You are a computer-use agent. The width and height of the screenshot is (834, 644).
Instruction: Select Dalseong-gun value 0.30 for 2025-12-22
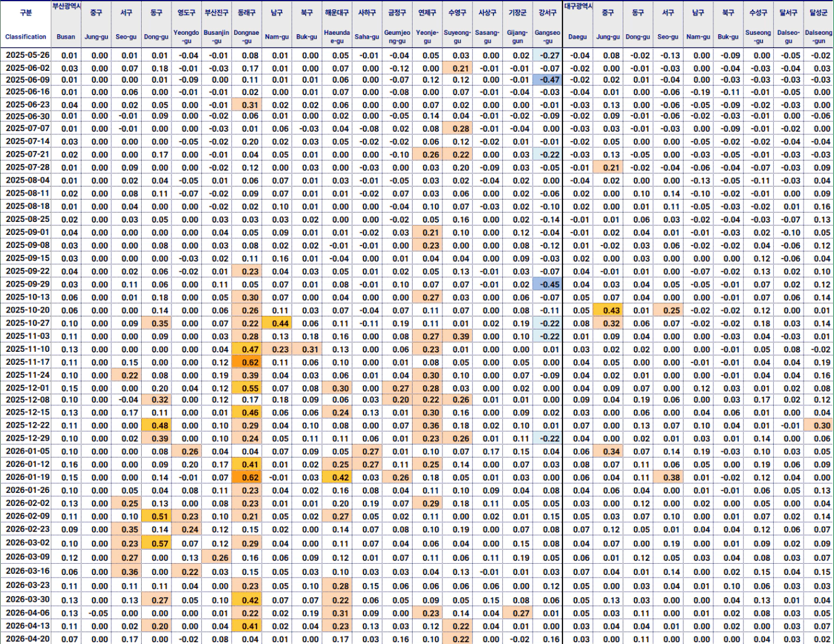pos(819,426)
